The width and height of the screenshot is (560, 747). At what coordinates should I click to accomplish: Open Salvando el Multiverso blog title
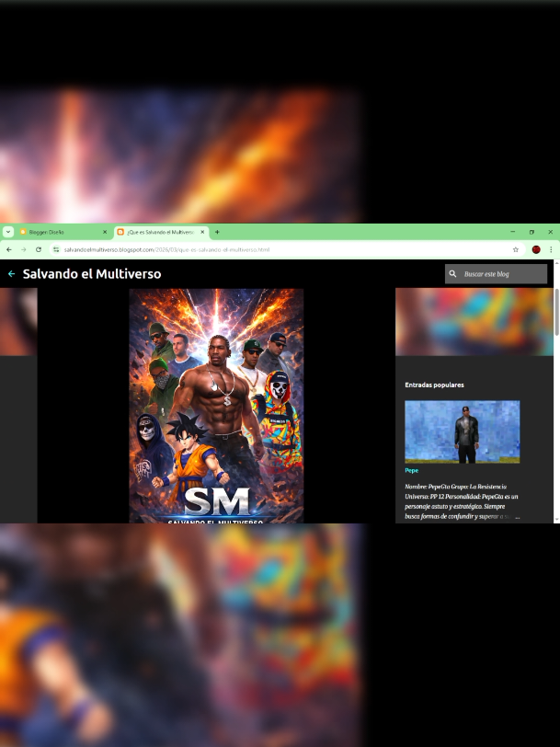point(92,274)
